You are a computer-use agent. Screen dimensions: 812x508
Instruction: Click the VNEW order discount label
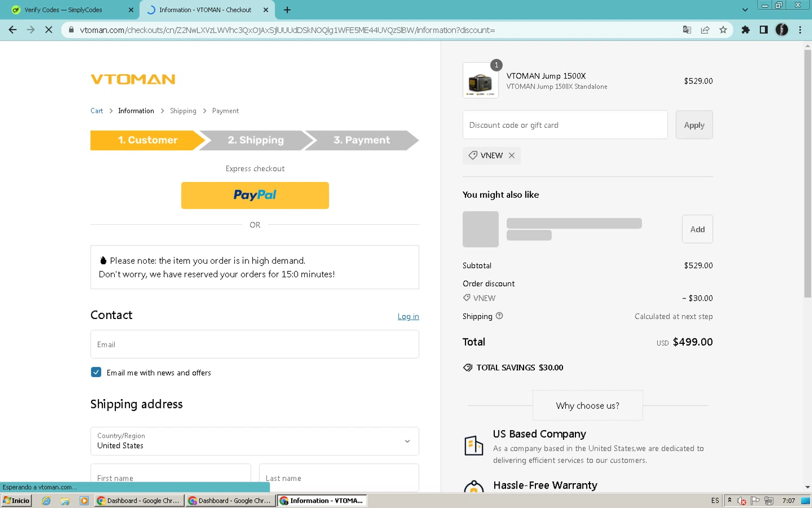coord(484,298)
